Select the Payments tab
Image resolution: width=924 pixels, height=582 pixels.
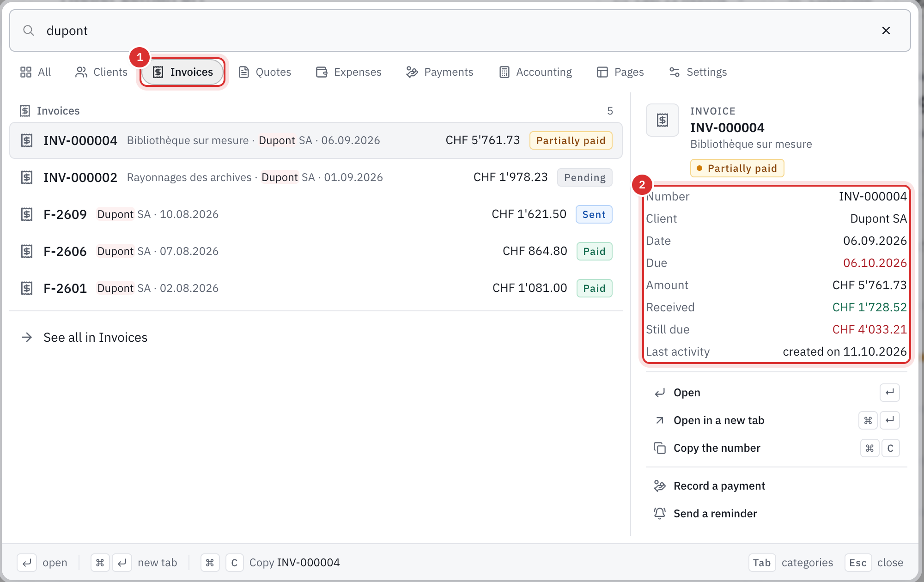coord(440,72)
